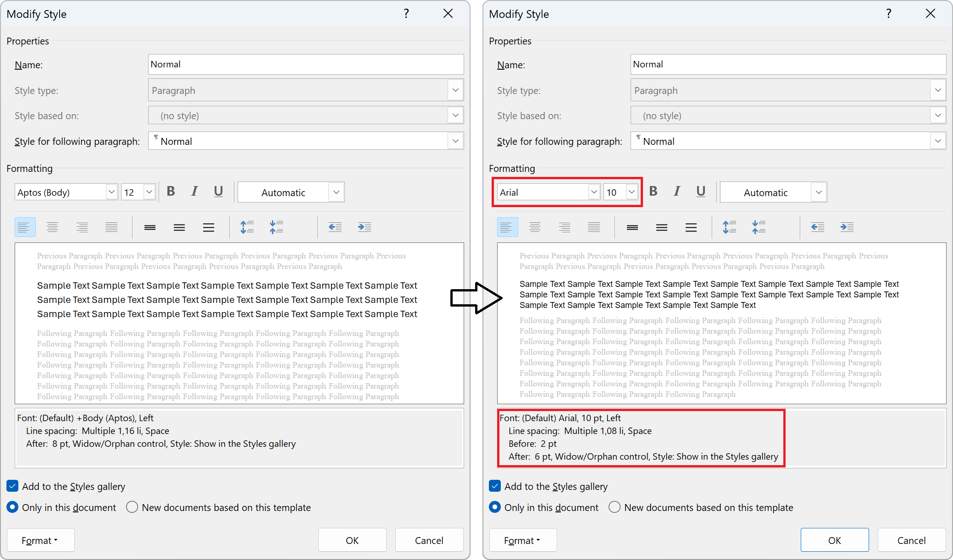Uncheck Add to the Styles gallery
Screen dimensions: 953x560
coord(12,486)
